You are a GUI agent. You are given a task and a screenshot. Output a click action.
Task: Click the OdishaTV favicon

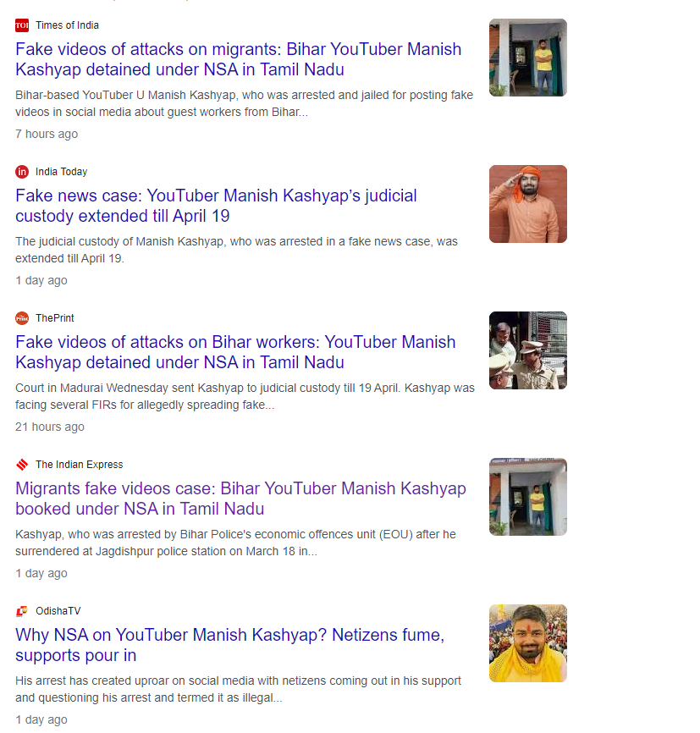(x=22, y=610)
